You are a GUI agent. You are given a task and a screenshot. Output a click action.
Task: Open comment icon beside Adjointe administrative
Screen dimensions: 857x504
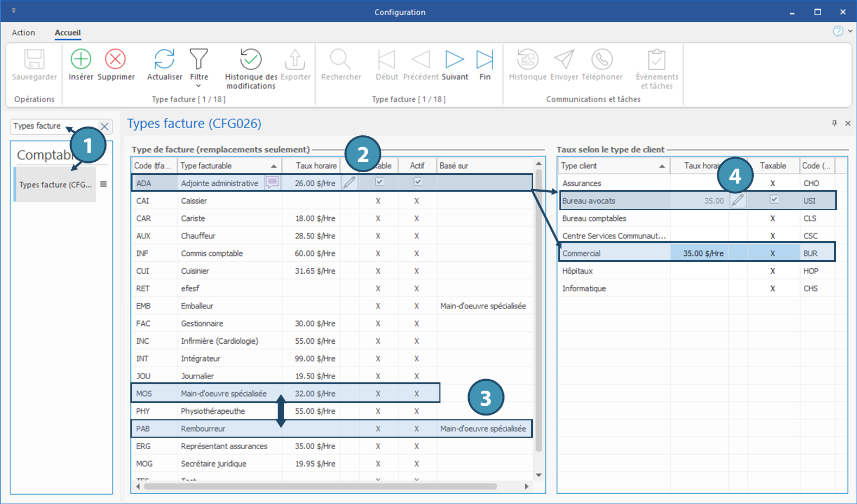tap(273, 183)
